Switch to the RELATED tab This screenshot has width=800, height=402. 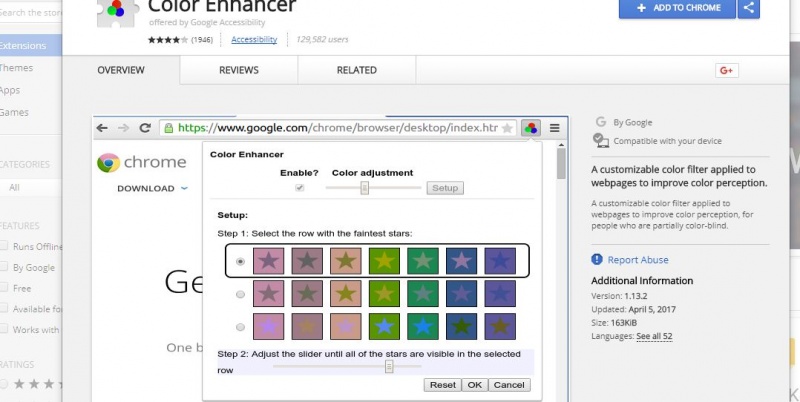(x=357, y=70)
